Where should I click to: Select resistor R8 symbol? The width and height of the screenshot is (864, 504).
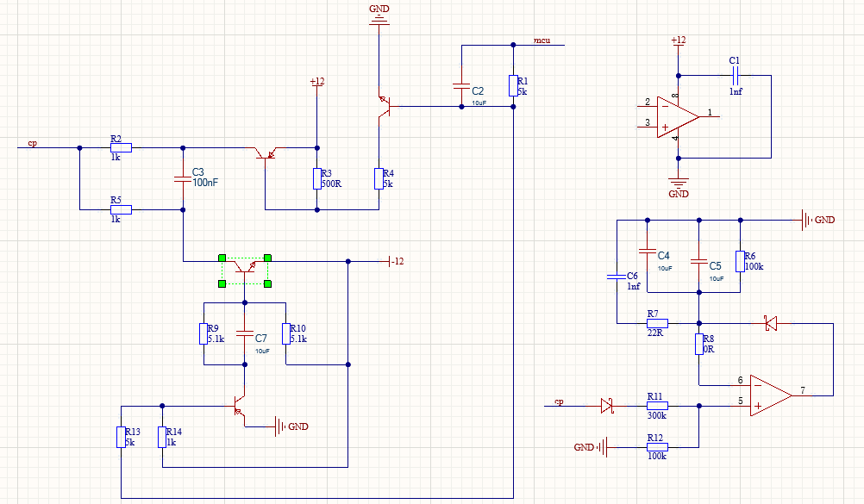(x=698, y=344)
